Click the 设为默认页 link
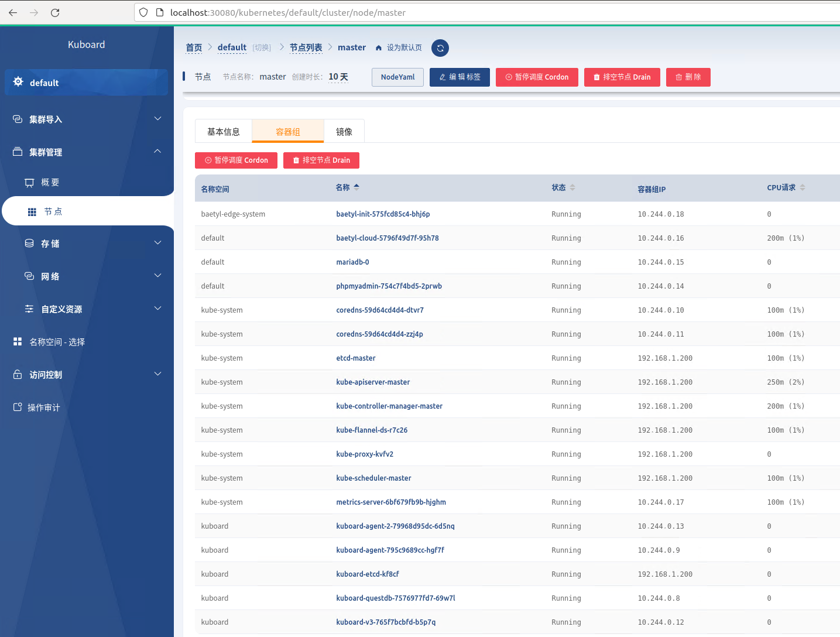 coord(404,48)
